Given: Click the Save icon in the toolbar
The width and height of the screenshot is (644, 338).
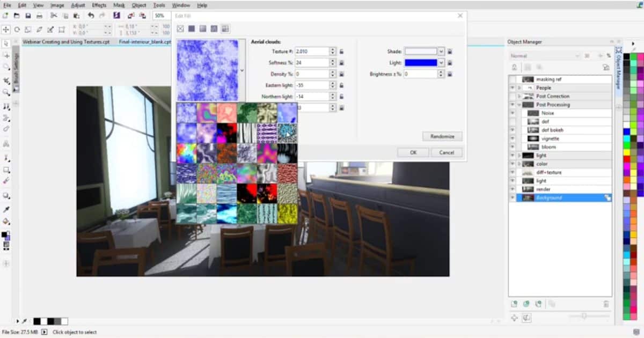Looking at the screenshot, I should (28, 16).
